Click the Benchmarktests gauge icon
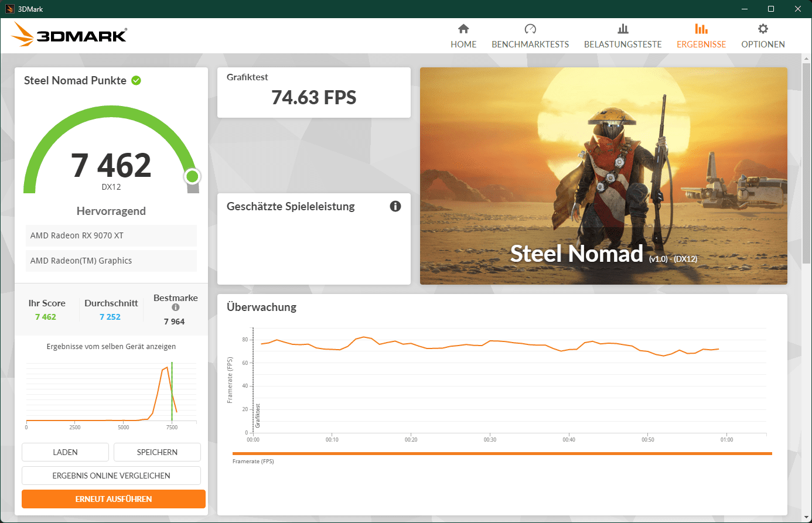The image size is (812, 523). (530, 29)
